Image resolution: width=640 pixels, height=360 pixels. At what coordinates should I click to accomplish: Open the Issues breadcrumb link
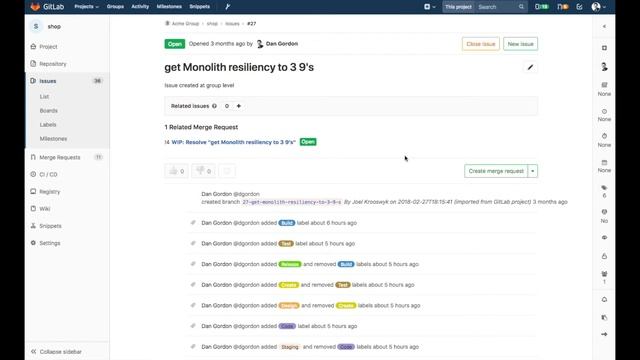pyautogui.click(x=232, y=24)
